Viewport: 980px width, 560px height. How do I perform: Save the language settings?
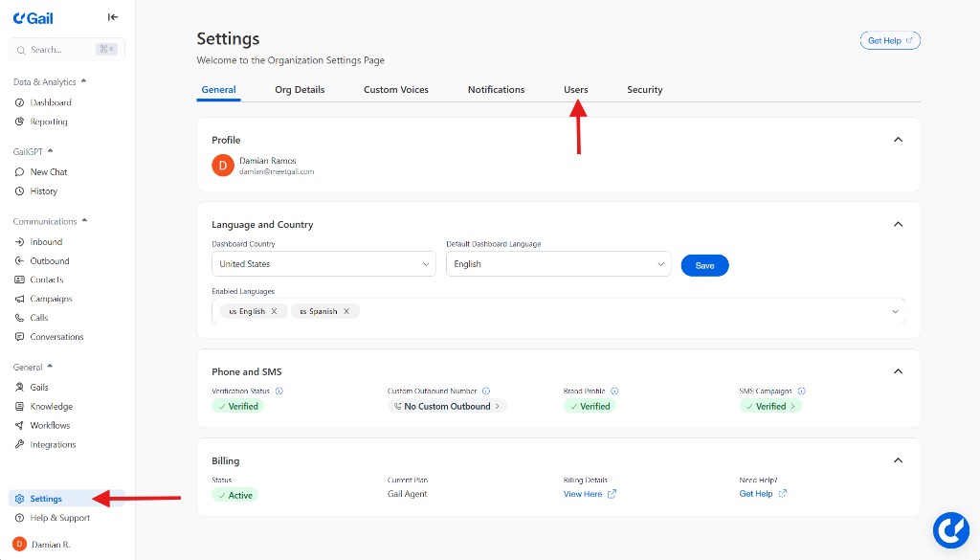coord(704,263)
